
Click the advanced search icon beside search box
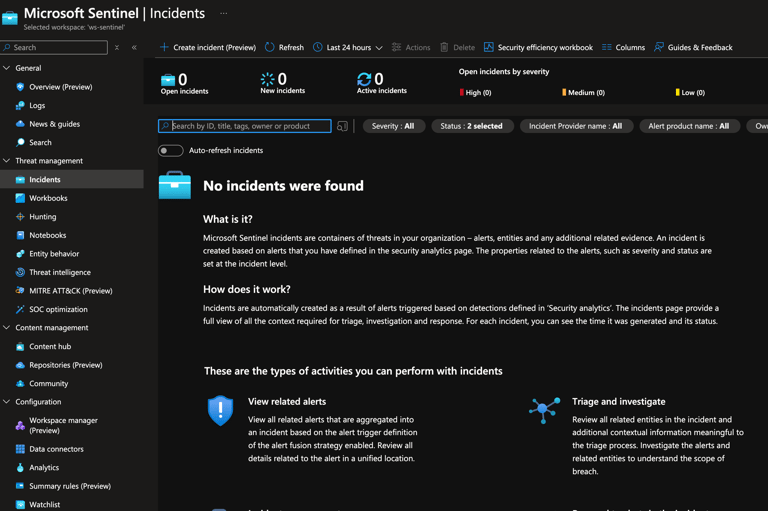(x=342, y=126)
